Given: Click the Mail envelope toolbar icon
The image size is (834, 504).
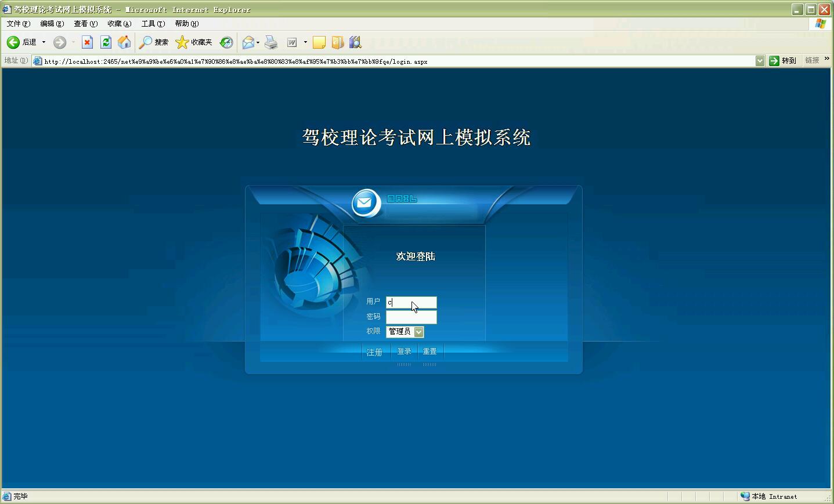Looking at the screenshot, I should 248,42.
